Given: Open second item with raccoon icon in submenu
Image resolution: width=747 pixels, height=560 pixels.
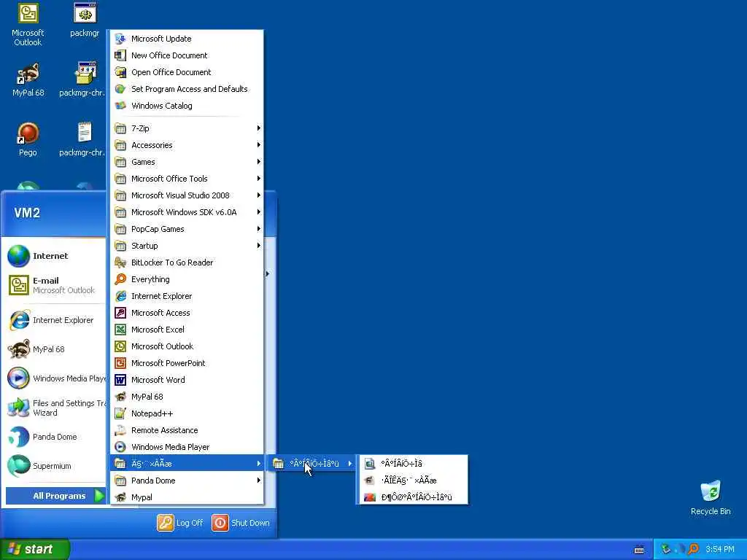Looking at the screenshot, I should (413, 480).
